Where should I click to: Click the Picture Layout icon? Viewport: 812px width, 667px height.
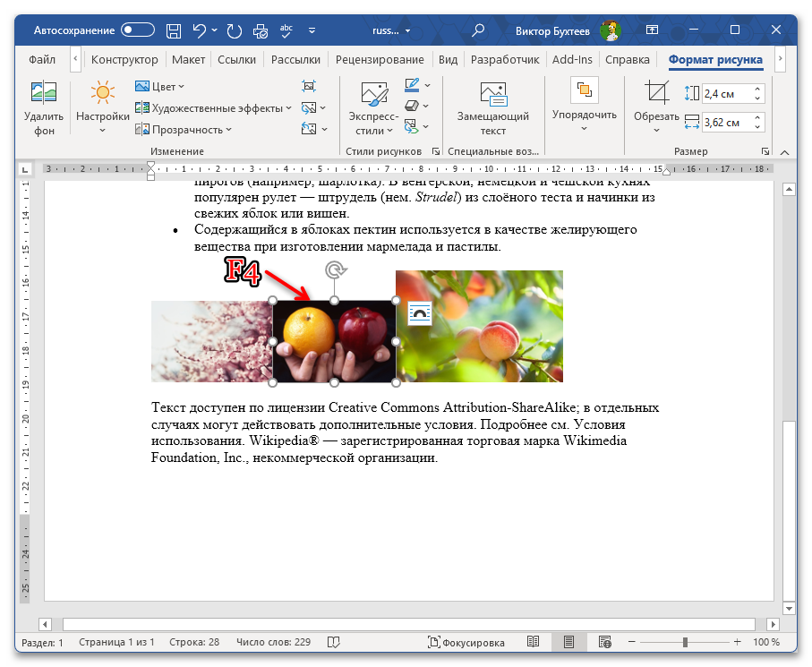[x=412, y=126]
